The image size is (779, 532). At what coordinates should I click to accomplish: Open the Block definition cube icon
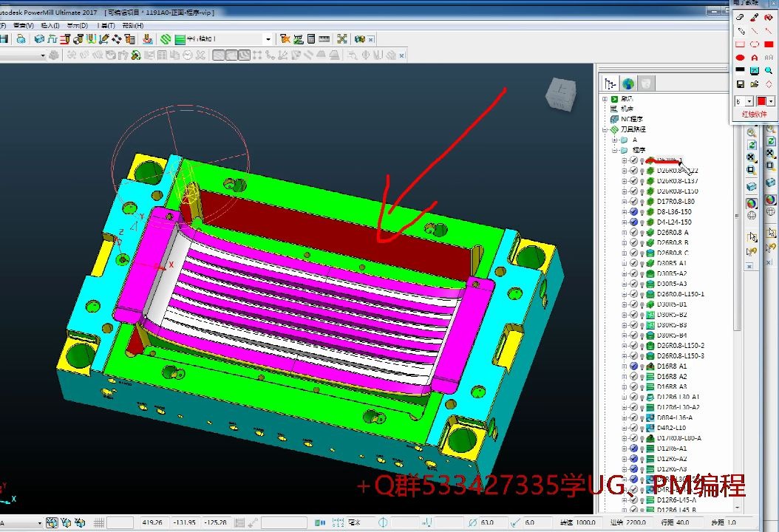(38, 38)
